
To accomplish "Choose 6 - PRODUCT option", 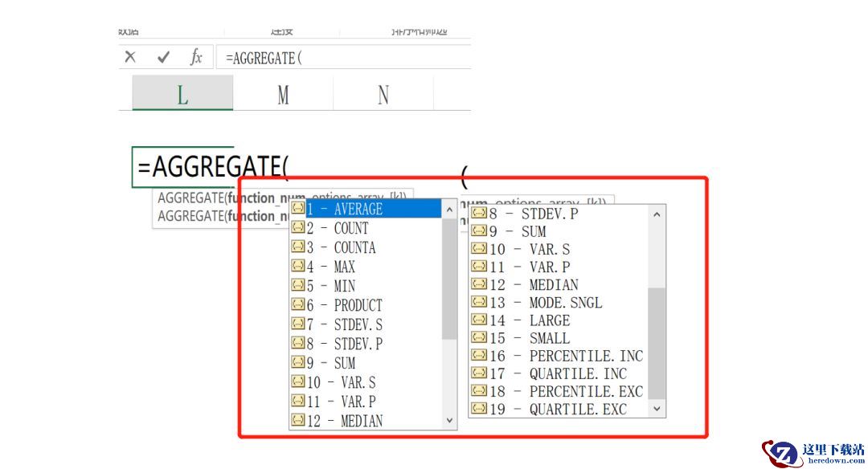I will (x=366, y=305).
